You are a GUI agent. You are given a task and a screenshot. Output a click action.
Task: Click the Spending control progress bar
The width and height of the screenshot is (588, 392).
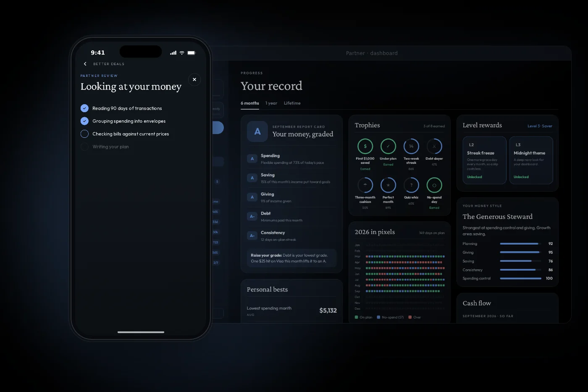521,279
